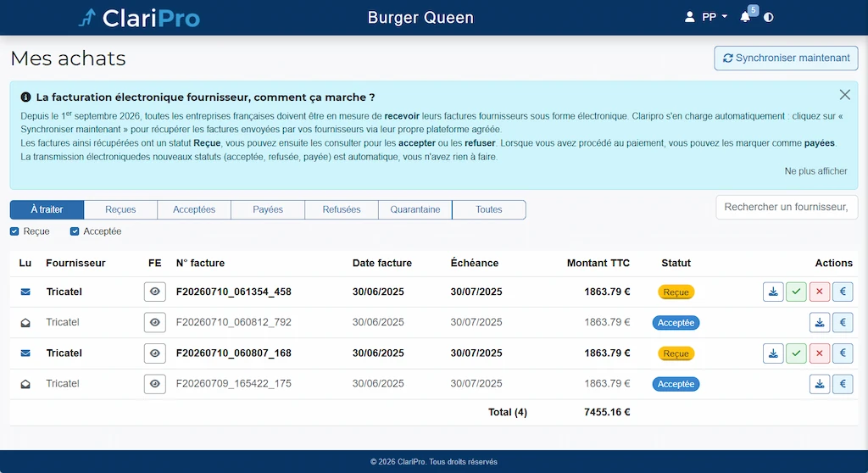The height and width of the screenshot is (473, 868).
Task: Sort by Statut column header
Action: coord(676,263)
